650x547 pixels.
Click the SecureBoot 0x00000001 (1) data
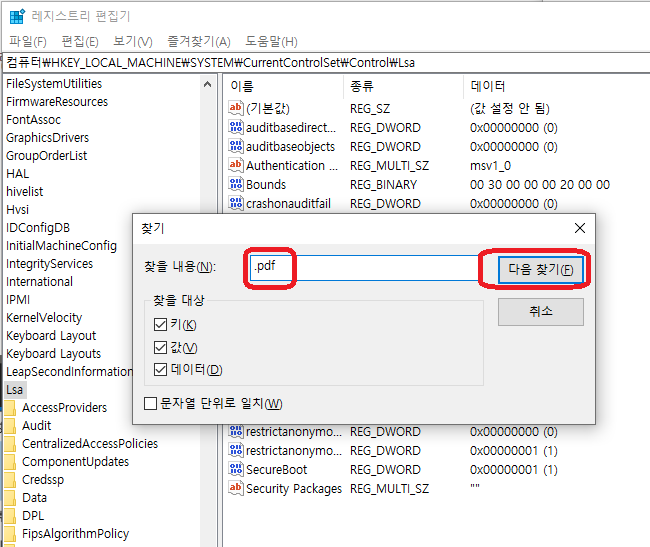pyautogui.click(x=514, y=470)
